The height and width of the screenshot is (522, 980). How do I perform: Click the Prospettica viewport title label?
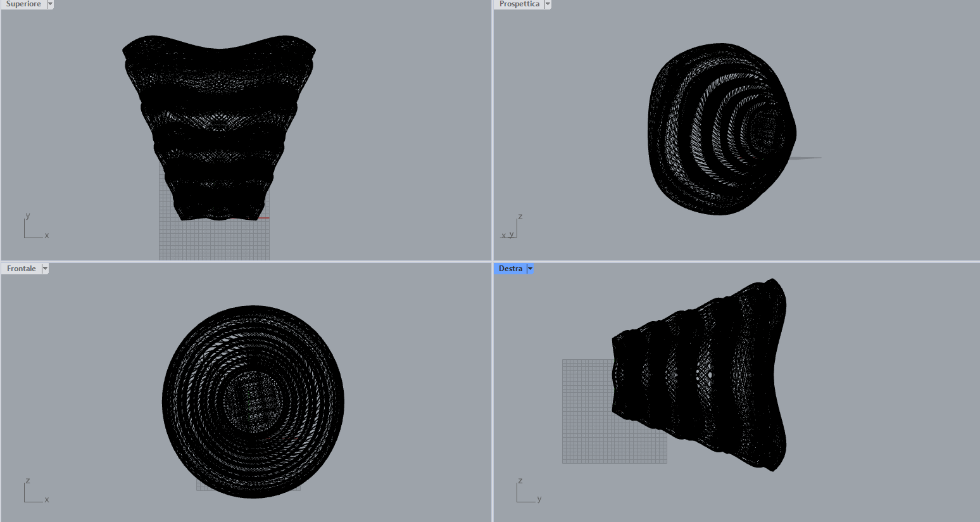(x=519, y=4)
